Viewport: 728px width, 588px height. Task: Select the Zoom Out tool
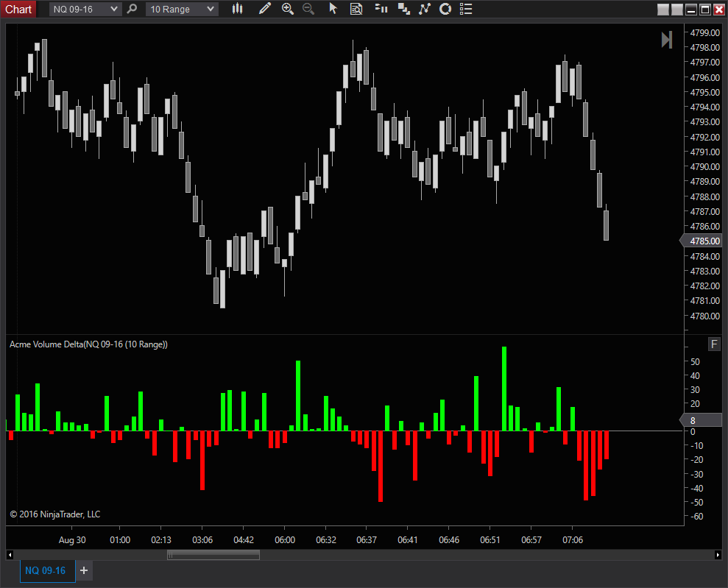coord(308,9)
